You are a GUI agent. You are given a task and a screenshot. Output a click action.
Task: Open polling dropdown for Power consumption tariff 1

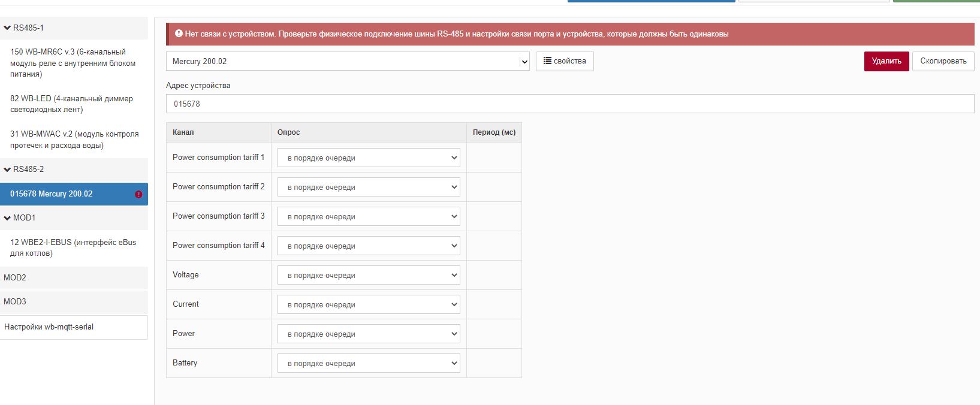(369, 158)
